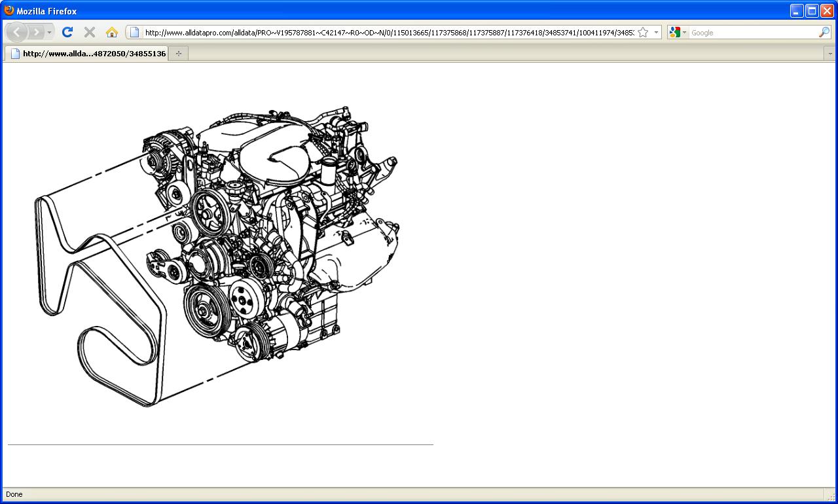Click the magnifier search icon
The image size is (838, 504).
(x=824, y=32)
